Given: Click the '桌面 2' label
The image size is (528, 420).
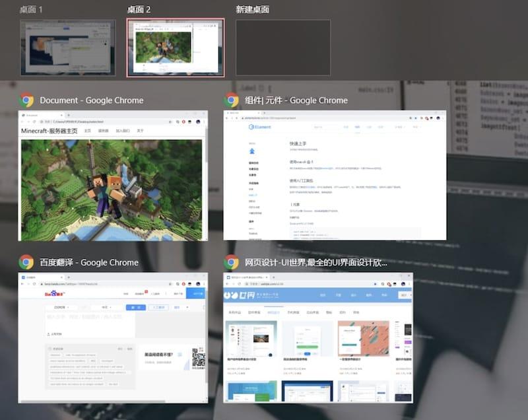Looking at the screenshot, I should pos(139,9).
